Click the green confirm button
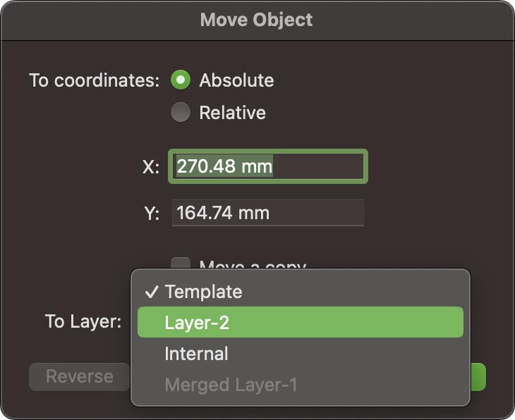Image resolution: width=515 pixels, height=420 pixels. tap(478, 377)
